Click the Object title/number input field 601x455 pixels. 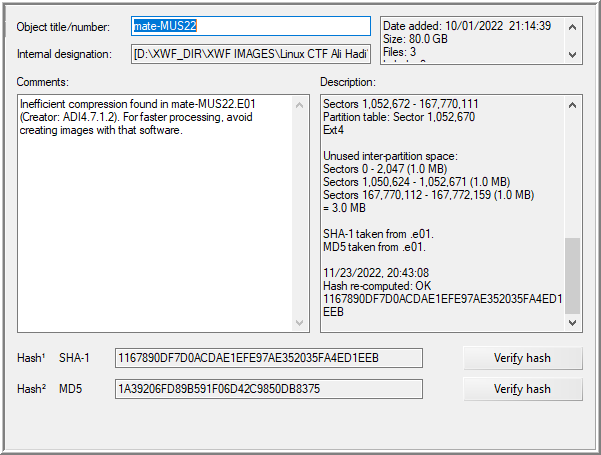(x=250, y=26)
